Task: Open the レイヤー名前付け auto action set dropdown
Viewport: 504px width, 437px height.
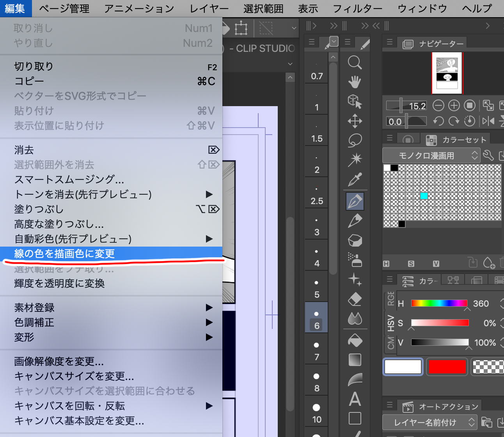Action: coord(429,422)
